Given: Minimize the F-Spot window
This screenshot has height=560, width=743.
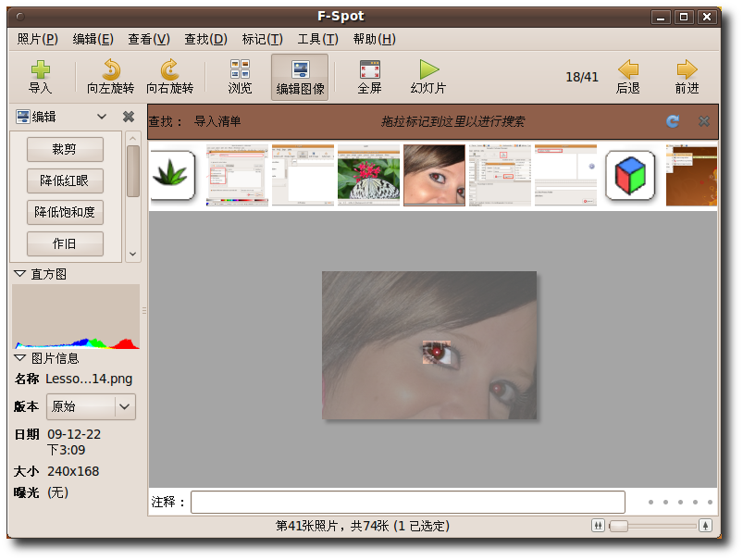Looking at the screenshot, I should click(x=661, y=17).
